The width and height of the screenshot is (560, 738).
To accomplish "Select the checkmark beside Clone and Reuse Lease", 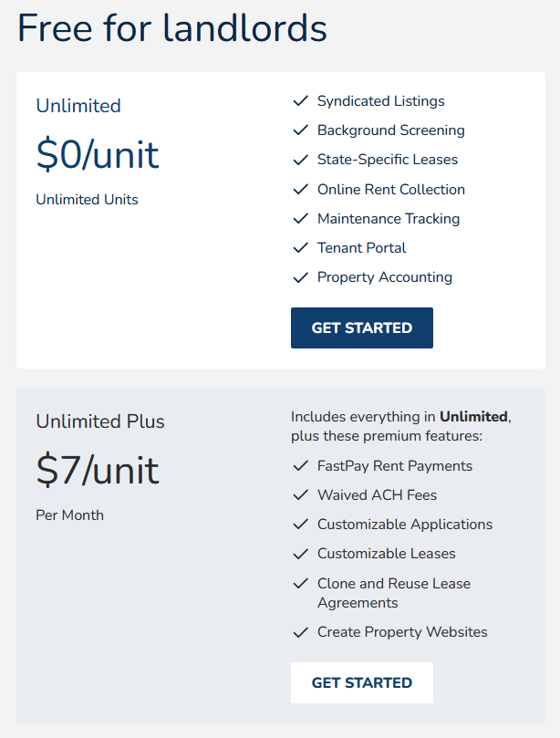I will pyautogui.click(x=300, y=584).
